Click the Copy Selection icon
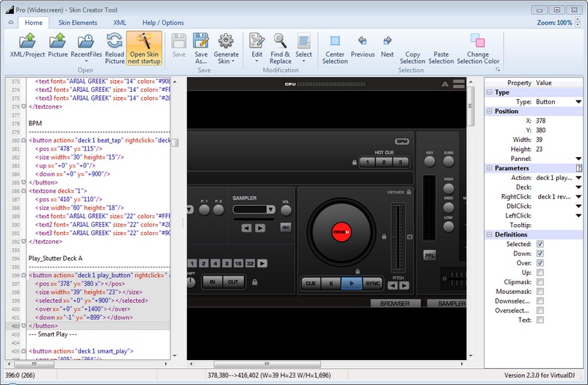This screenshot has height=385, width=588. pyautogui.click(x=412, y=42)
